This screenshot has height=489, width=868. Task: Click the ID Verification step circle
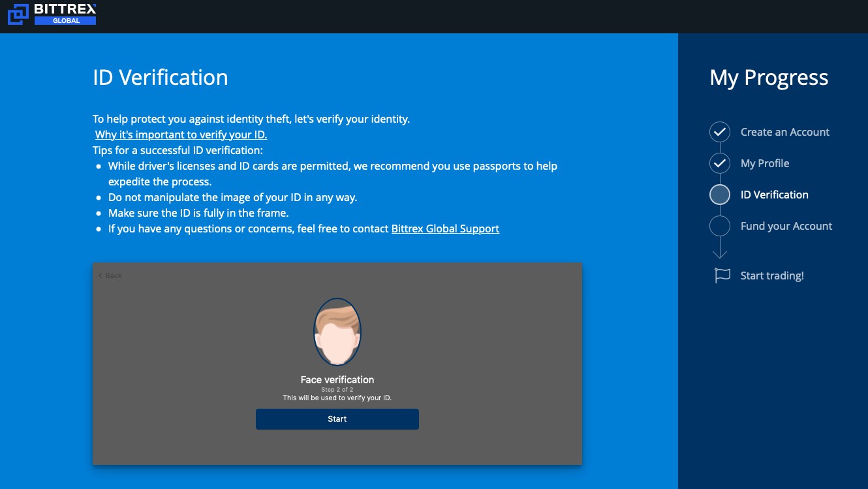[720, 195]
